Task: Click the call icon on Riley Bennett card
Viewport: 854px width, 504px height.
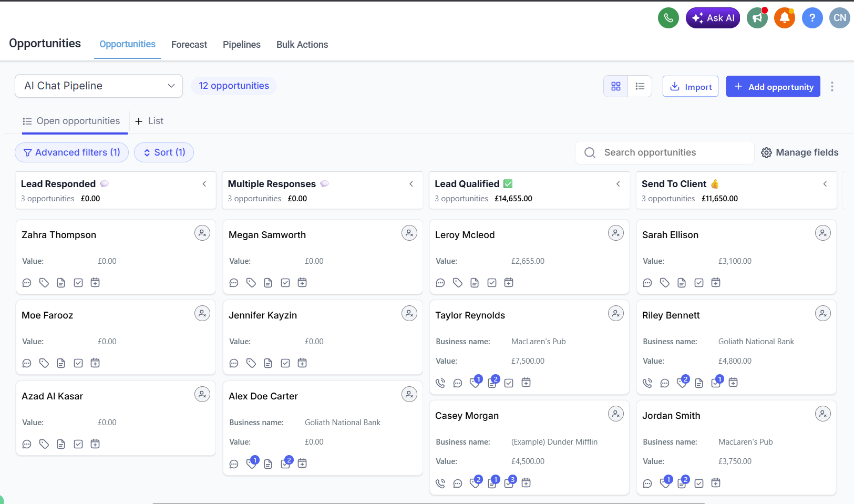Action: coord(647,383)
